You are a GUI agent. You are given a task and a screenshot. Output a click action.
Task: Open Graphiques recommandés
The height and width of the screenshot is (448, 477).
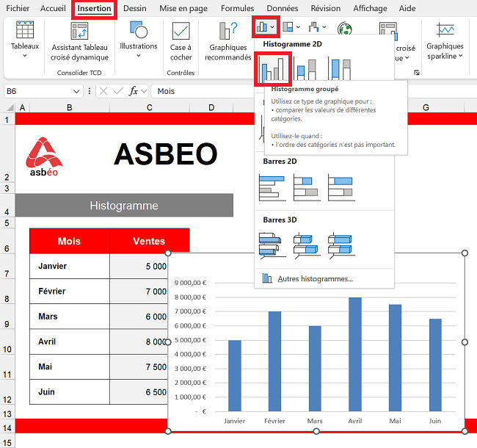click(x=227, y=40)
